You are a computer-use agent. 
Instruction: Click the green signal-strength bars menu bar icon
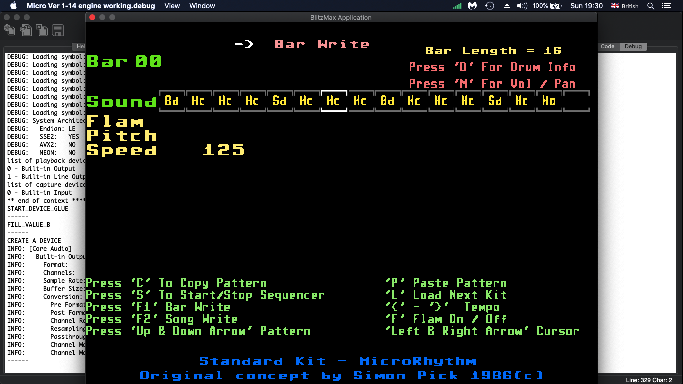[x=457, y=6]
